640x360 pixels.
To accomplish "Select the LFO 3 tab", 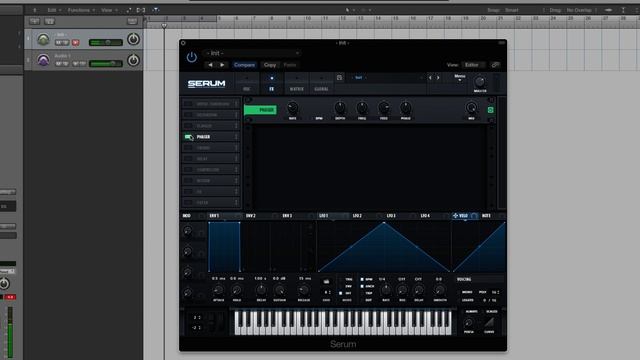I will point(391,216).
